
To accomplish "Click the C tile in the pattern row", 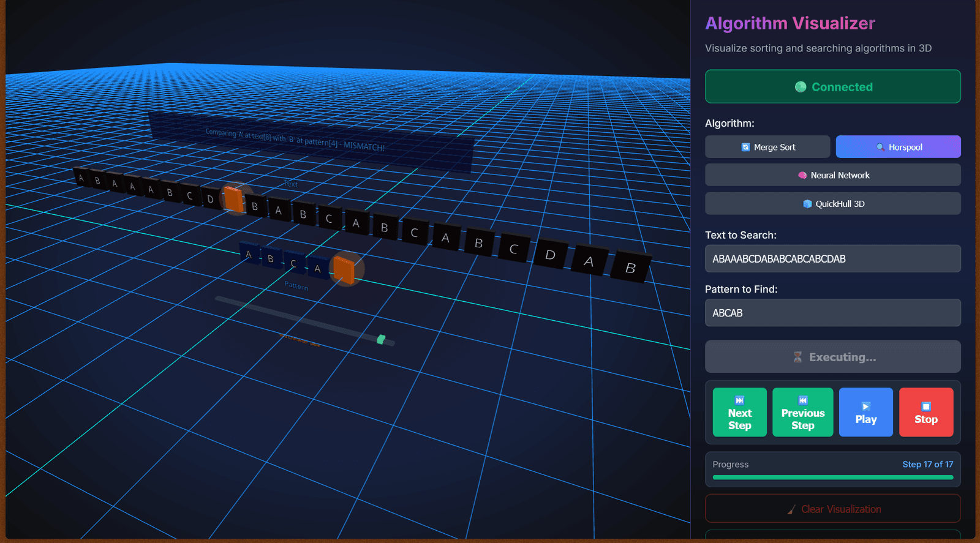I will (293, 263).
